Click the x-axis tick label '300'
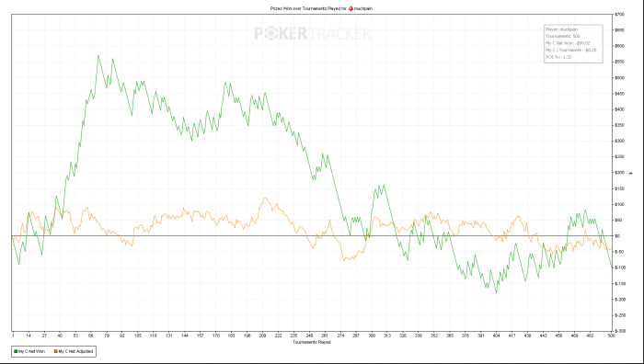644x364 pixels. coord(372,336)
